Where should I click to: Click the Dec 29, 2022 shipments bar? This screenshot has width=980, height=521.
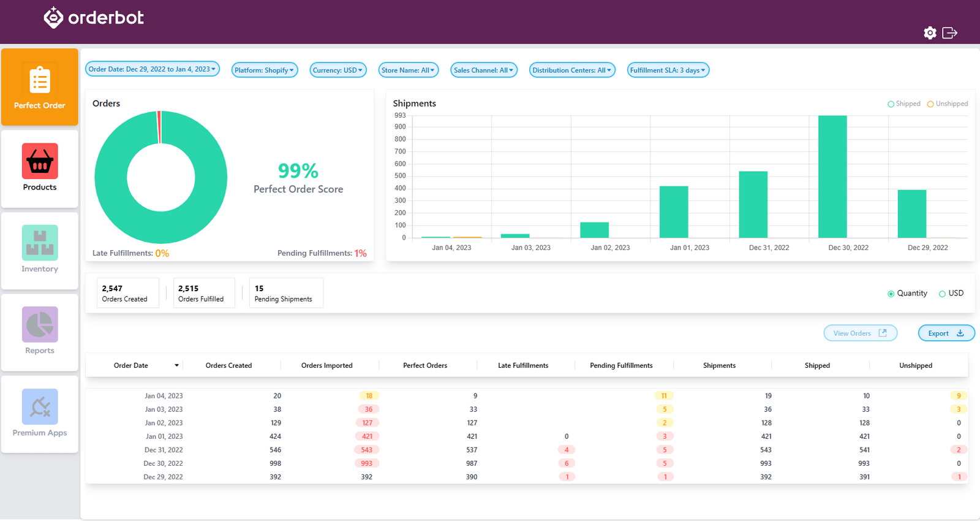(x=912, y=214)
